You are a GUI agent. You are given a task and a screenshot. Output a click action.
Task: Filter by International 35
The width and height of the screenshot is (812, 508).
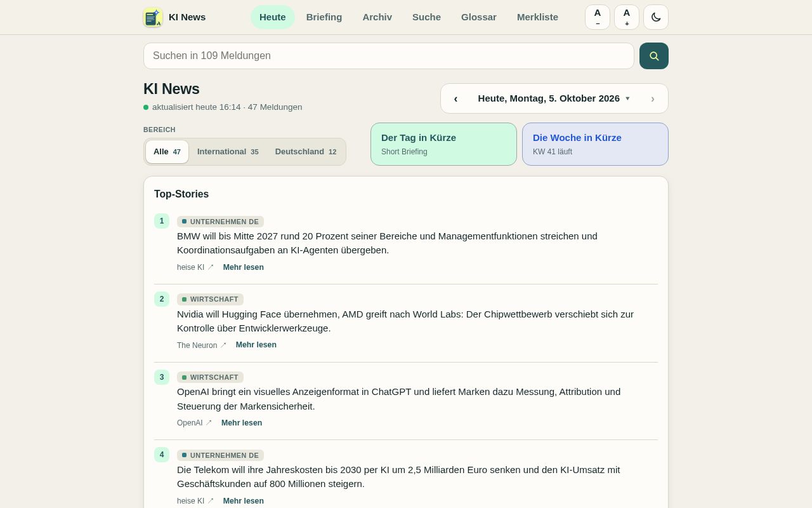228,152
